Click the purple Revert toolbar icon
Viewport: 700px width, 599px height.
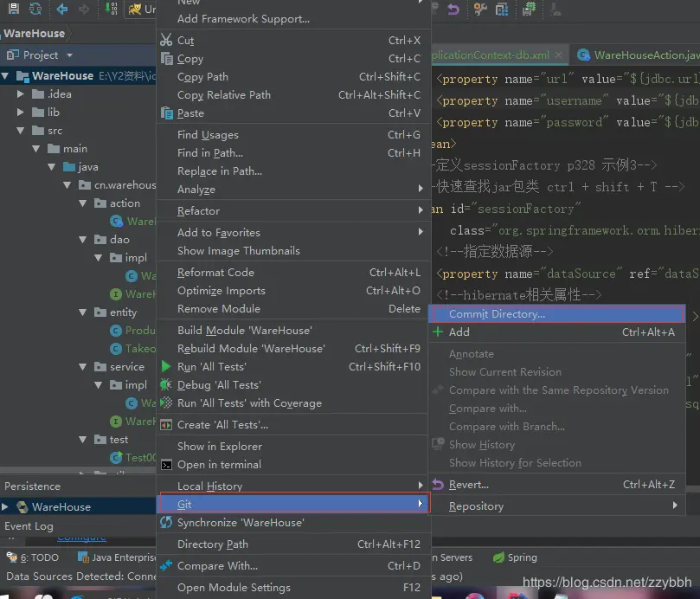pos(453,9)
